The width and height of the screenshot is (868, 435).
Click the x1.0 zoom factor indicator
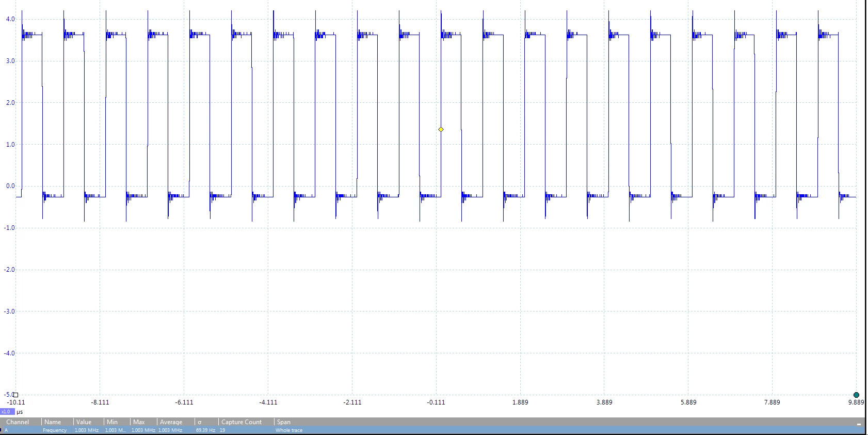pos(7,412)
